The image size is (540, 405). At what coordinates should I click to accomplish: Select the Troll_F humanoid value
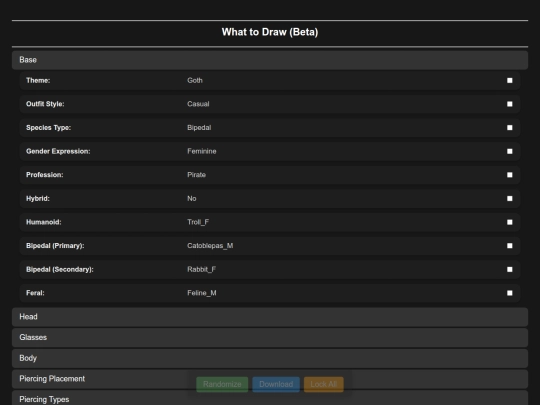click(198, 222)
